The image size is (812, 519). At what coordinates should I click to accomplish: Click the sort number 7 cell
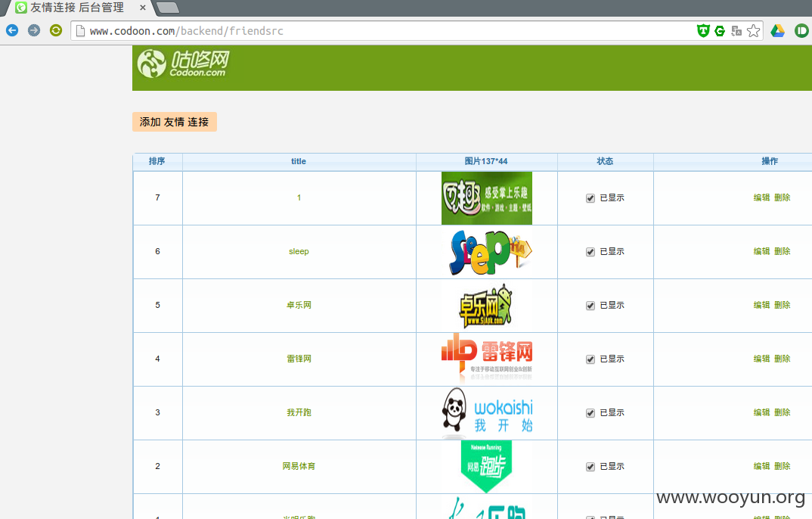[x=157, y=197]
